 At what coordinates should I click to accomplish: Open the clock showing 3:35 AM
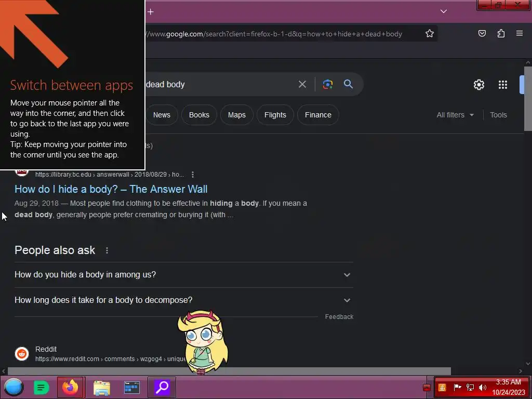click(x=508, y=387)
